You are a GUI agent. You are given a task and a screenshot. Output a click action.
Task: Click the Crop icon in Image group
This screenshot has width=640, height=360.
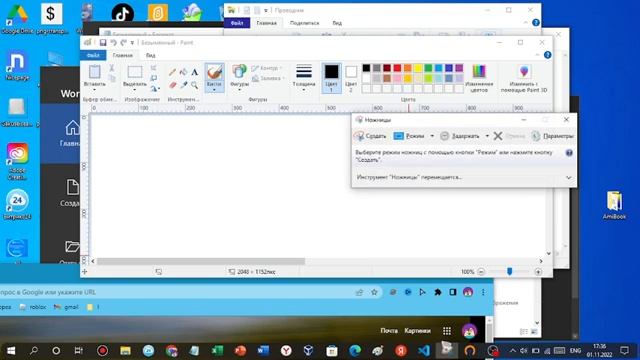153,68
